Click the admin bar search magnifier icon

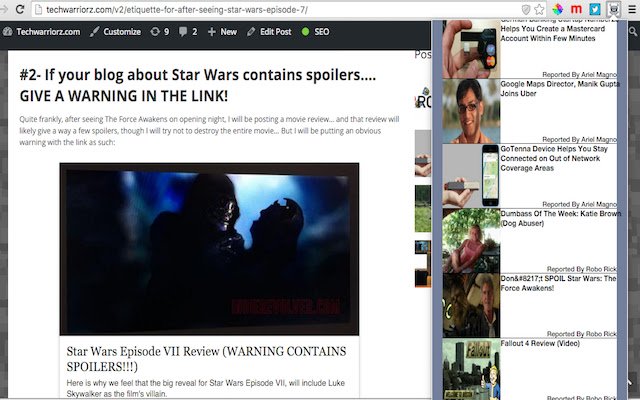633,32
